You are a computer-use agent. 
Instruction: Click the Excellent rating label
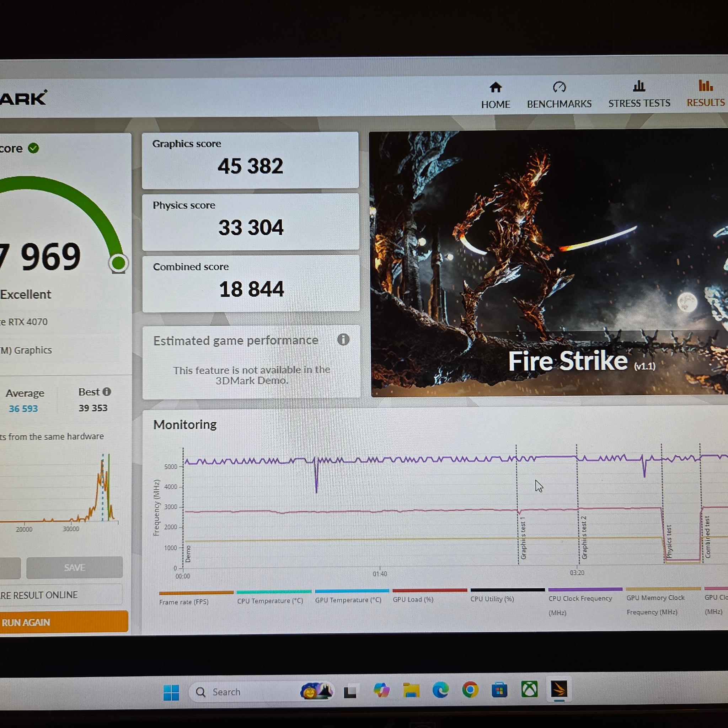25,294
